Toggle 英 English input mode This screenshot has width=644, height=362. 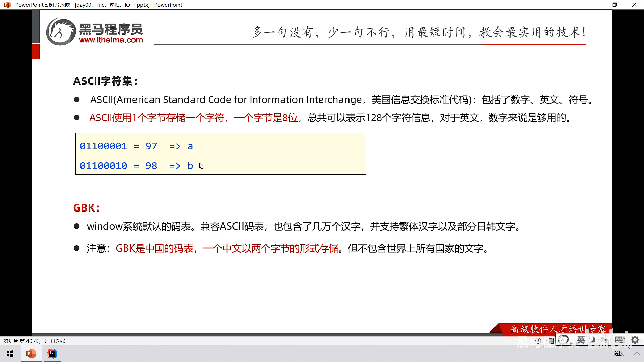[581, 340]
